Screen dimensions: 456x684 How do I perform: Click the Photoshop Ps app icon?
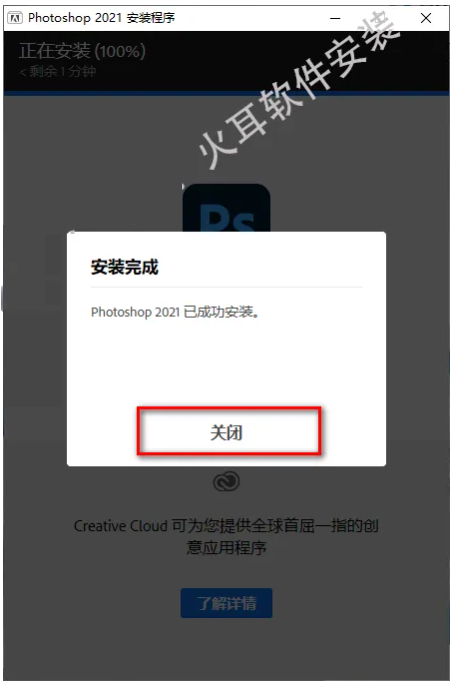pos(226,208)
